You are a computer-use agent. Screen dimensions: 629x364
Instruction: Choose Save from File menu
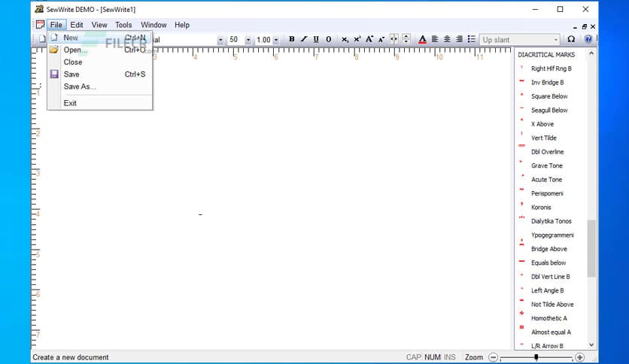[100, 74]
